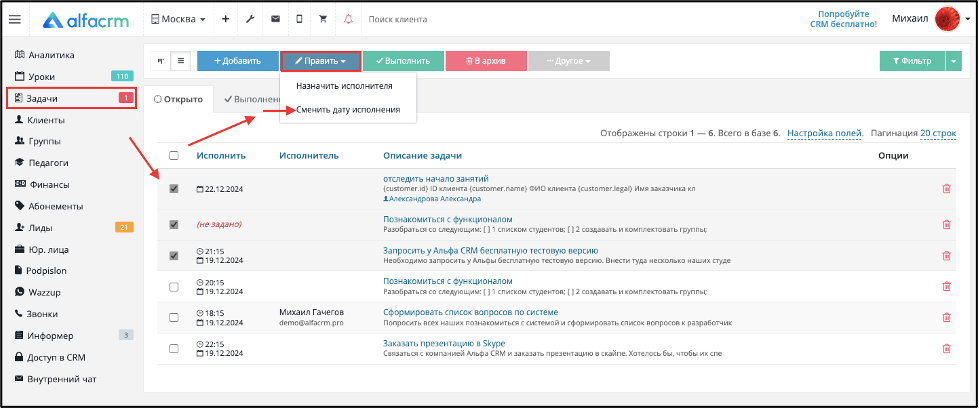Uncheck the 'отследить начало занятий' row checkbox
Screen dimensions: 979x408
tap(174, 189)
